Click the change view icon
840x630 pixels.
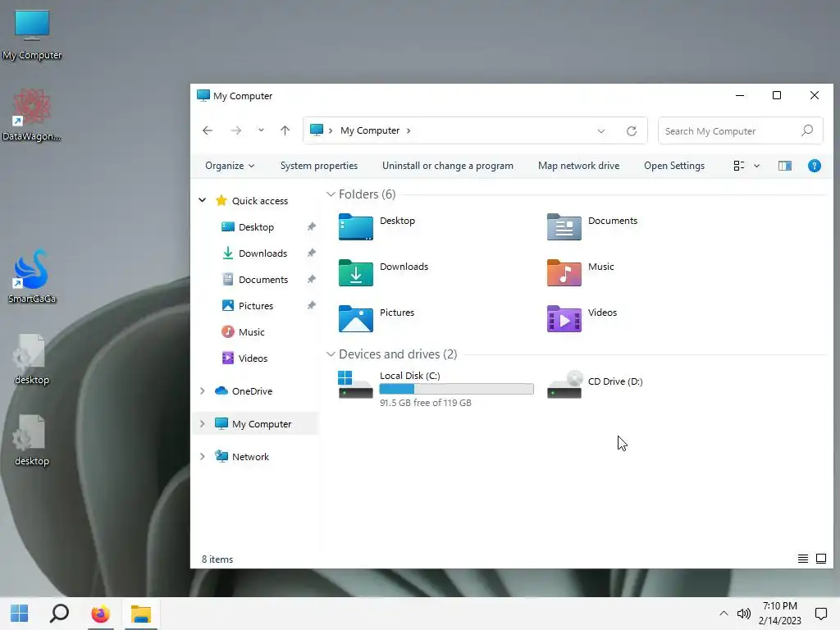(x=739, y=166)
